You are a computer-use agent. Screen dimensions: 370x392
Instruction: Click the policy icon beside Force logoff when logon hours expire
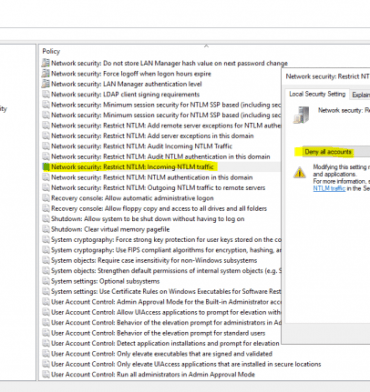tap(46, 73)
